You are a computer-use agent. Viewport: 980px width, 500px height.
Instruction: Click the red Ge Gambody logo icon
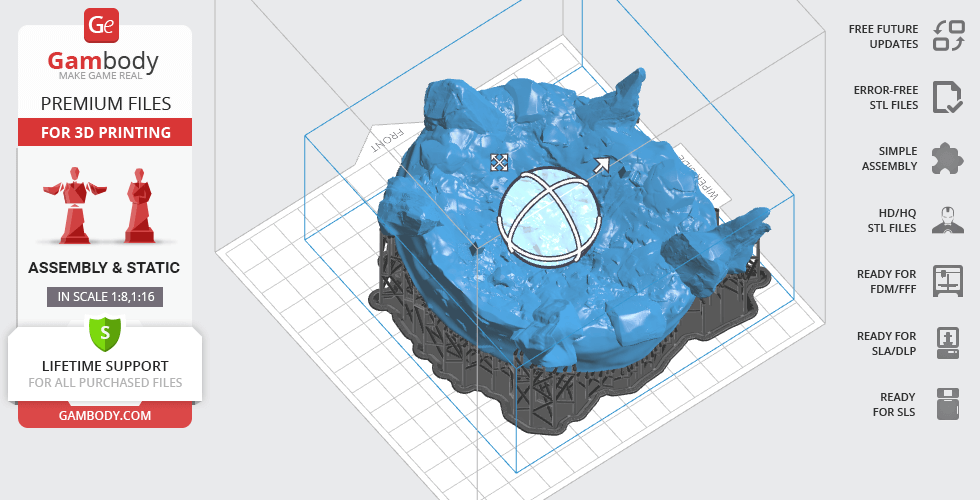(104, 25)
